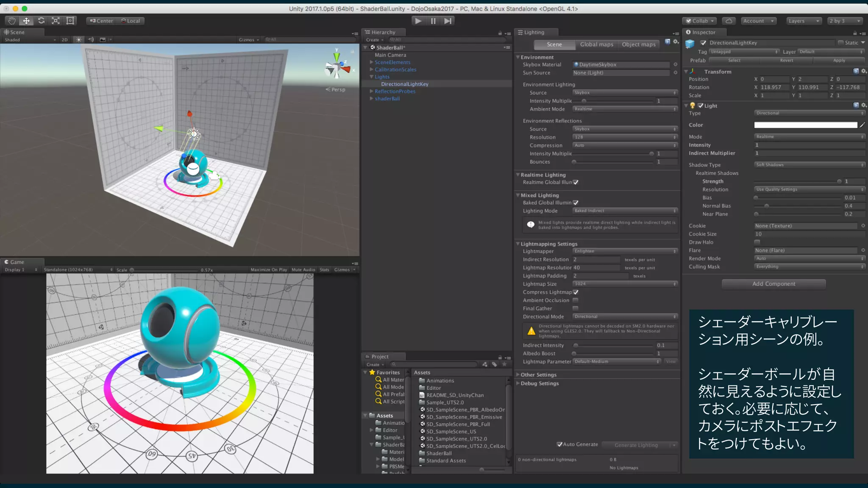The height and width of the screenshot is (488, 868).
Task: Select the Rect Transform tool
Action: coord(70,21)
